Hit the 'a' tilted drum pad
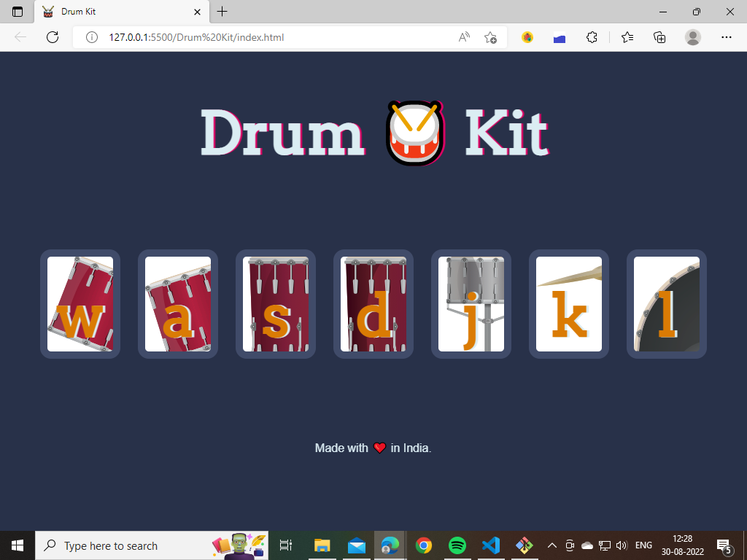 pos(177,304)
